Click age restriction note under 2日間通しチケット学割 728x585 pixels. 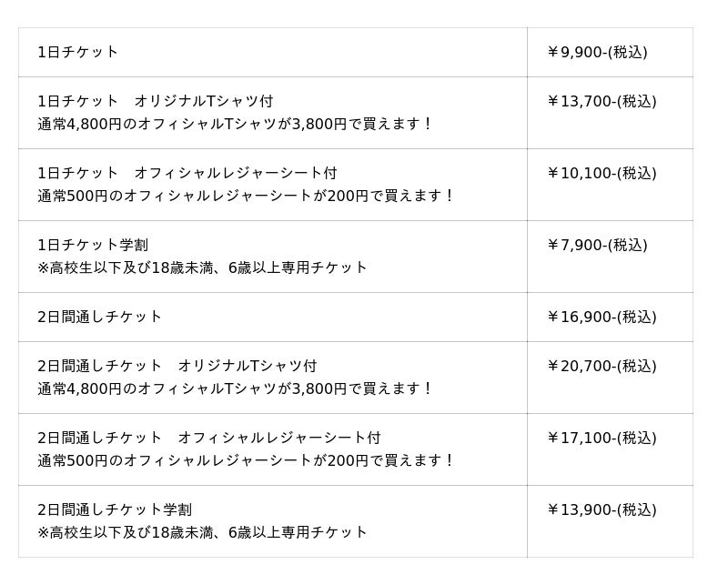tap(203, 532)
